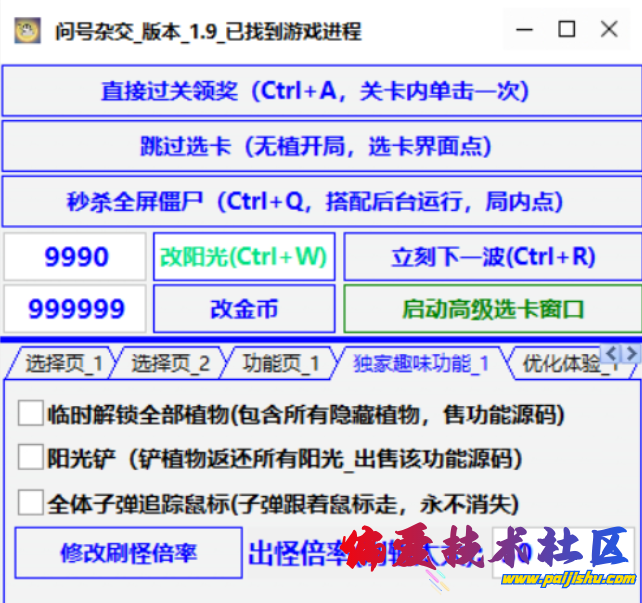Open the 选择页_2 tab
Image resolution: width=642 pixels, height=603 pixels.
click(168, 363)
